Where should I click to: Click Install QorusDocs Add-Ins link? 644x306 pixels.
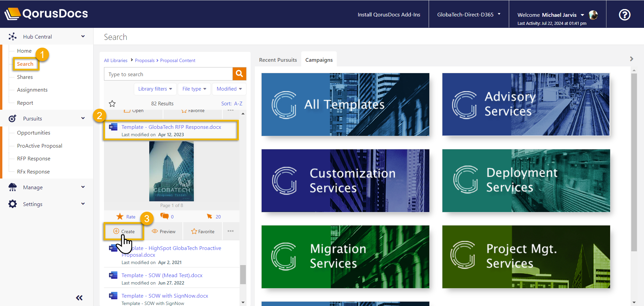[389, 14]
